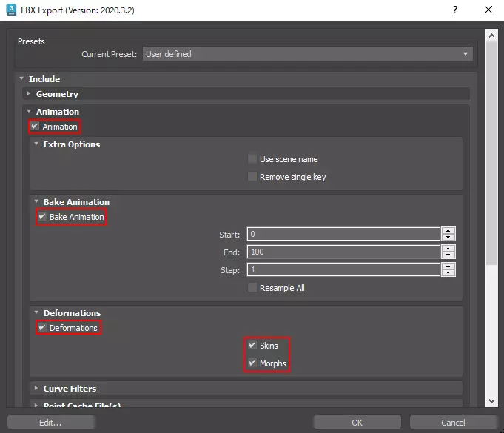The image size is (504, 433).
Task: Click the 3ds Max app icon in title bar
Action: coord(12,10)
